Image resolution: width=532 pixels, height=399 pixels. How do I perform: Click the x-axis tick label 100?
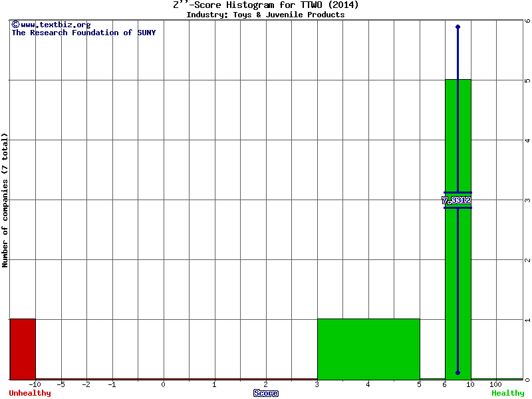click(x=495, y=384)
